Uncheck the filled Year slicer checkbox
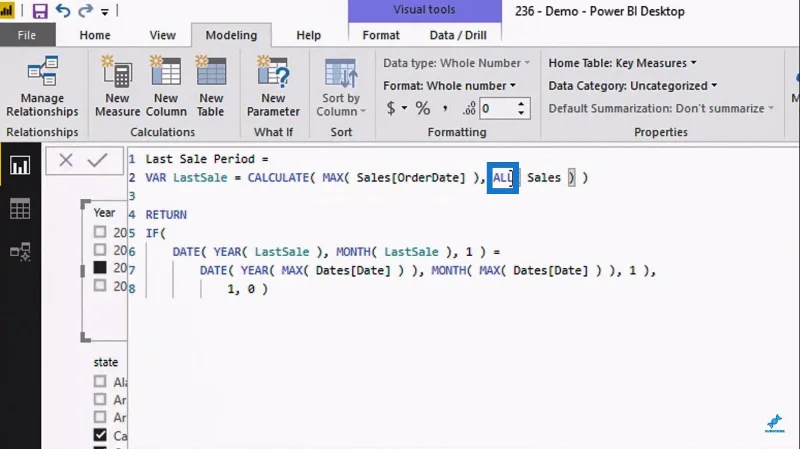 tap(100, 267)
